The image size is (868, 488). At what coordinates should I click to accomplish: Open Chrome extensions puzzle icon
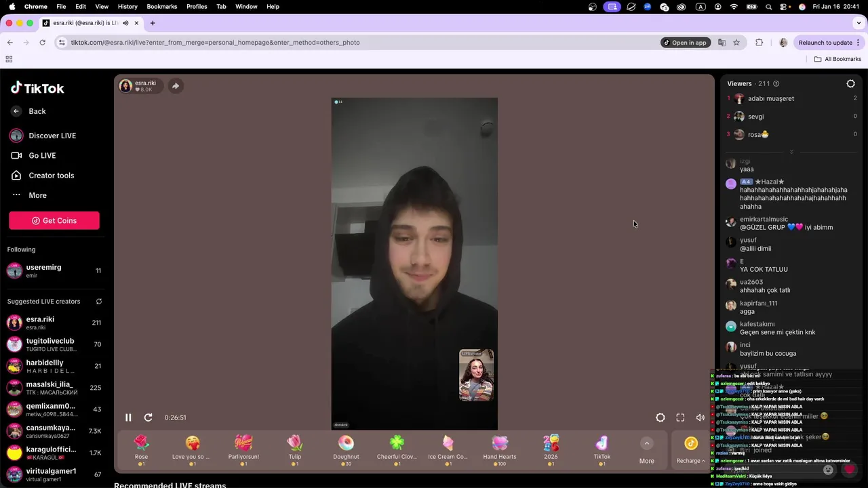click(759, 43)
